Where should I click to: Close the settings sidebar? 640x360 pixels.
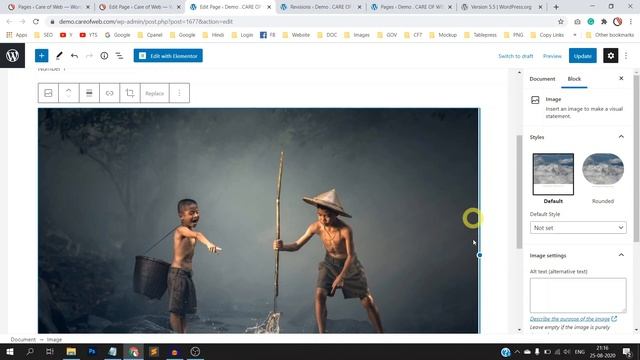[621, 78]
